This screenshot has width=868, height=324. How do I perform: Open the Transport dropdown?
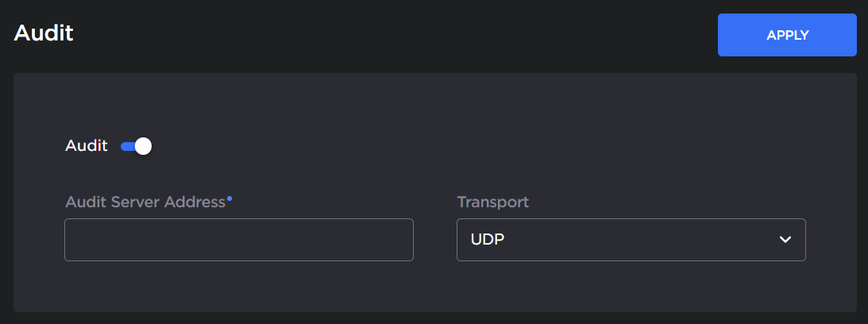(x=631, y=240)
